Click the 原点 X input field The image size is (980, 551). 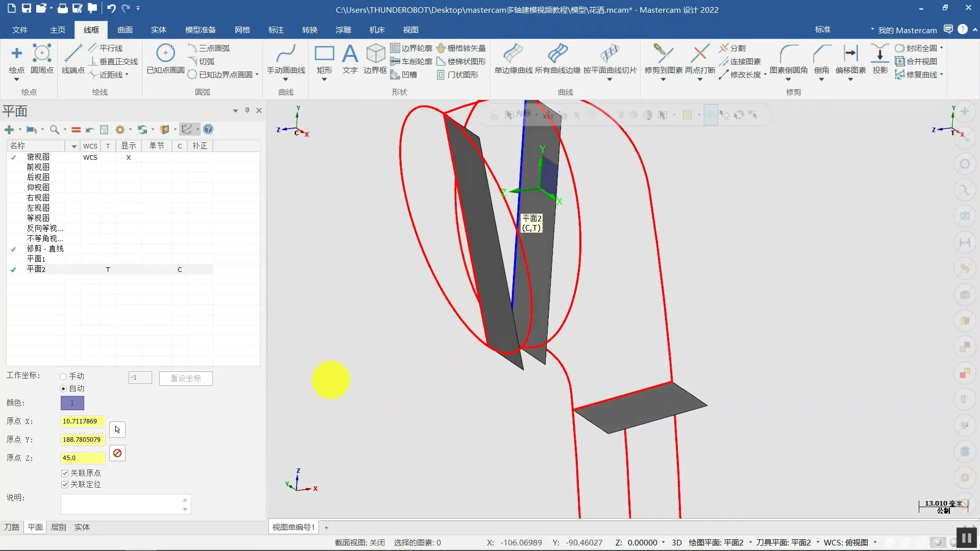(x=83, y=421)
